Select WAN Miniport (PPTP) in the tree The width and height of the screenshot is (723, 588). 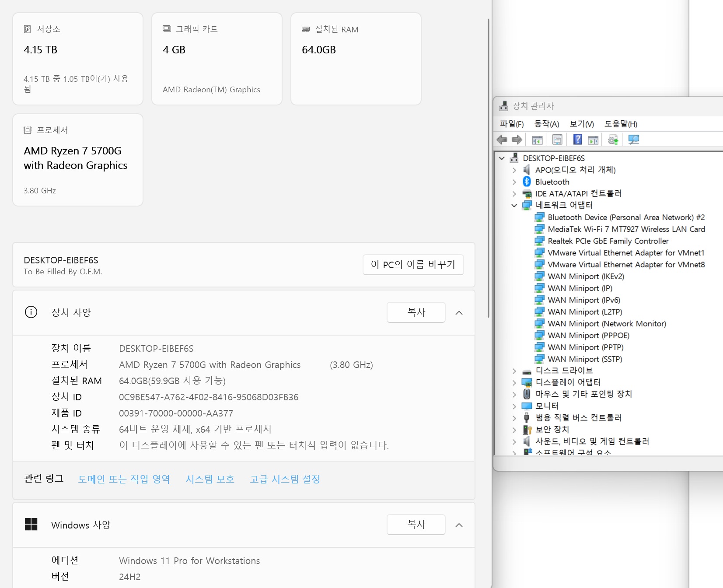tap(586, 347)
